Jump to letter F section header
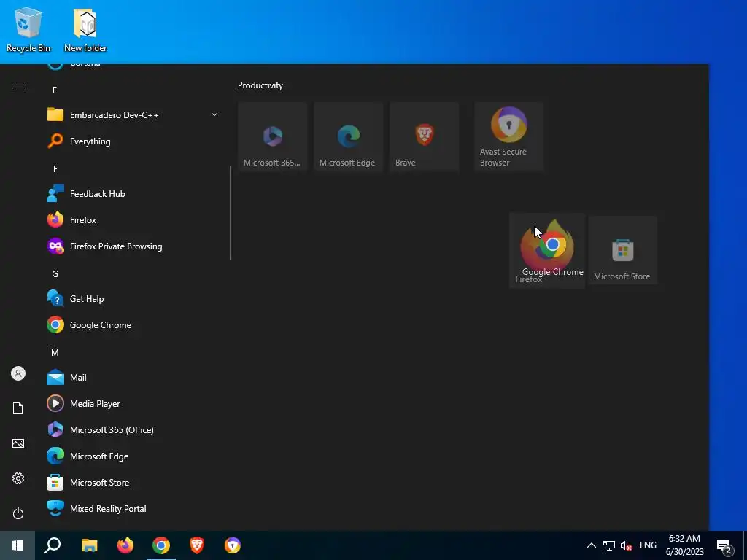This screenshot has height=560, width=747. 55,168
